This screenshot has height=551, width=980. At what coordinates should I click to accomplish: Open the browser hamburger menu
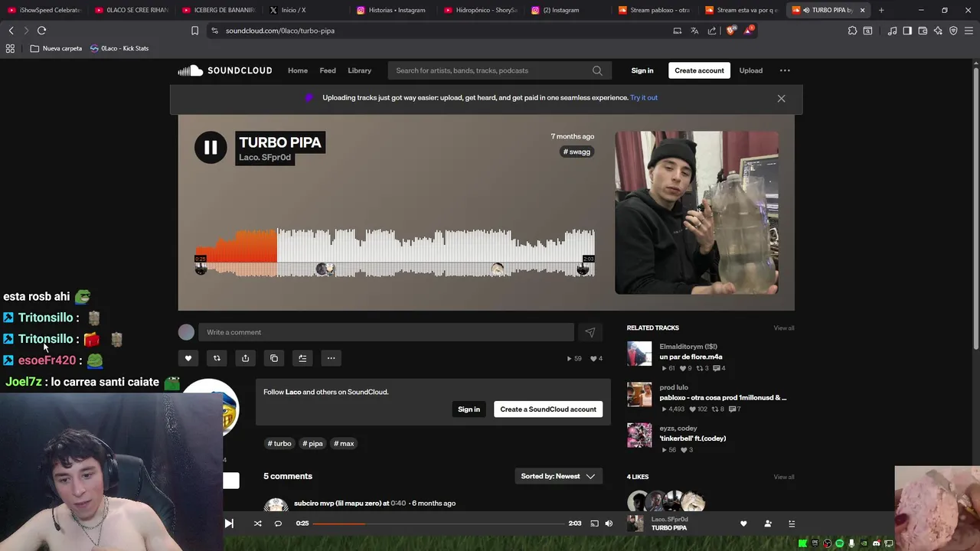click(969, 31)
